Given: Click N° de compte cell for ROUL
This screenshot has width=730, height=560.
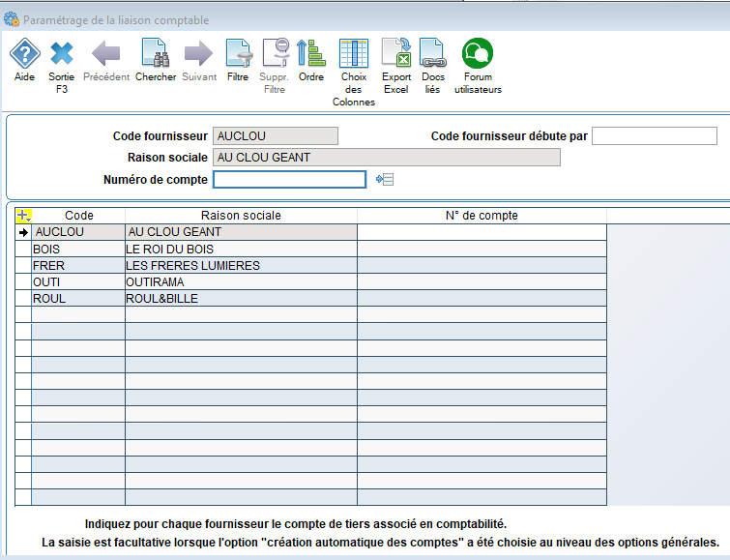Looking at the screenshot, I should pos(482,298).
